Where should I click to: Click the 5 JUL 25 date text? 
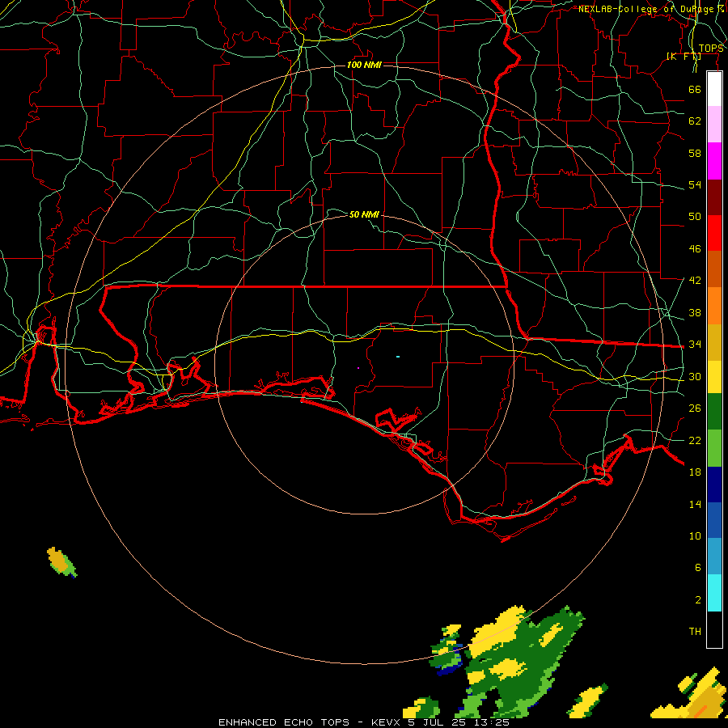pyautogui.click(x=438, y=722)
